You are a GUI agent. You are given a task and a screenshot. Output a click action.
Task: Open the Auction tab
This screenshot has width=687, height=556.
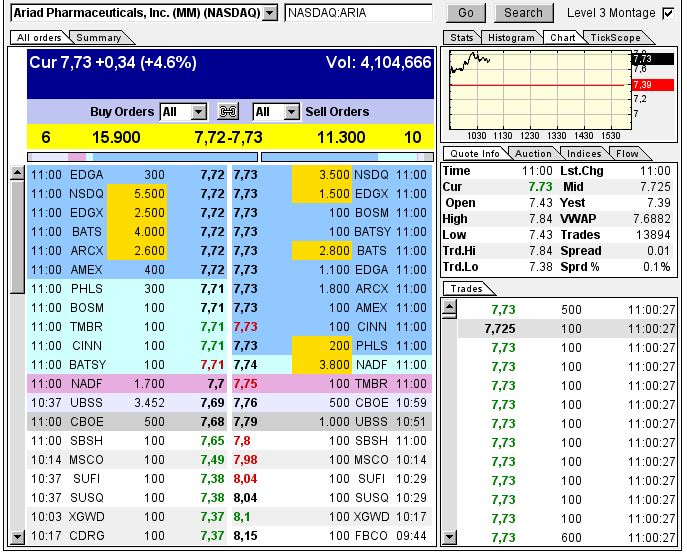533,154
